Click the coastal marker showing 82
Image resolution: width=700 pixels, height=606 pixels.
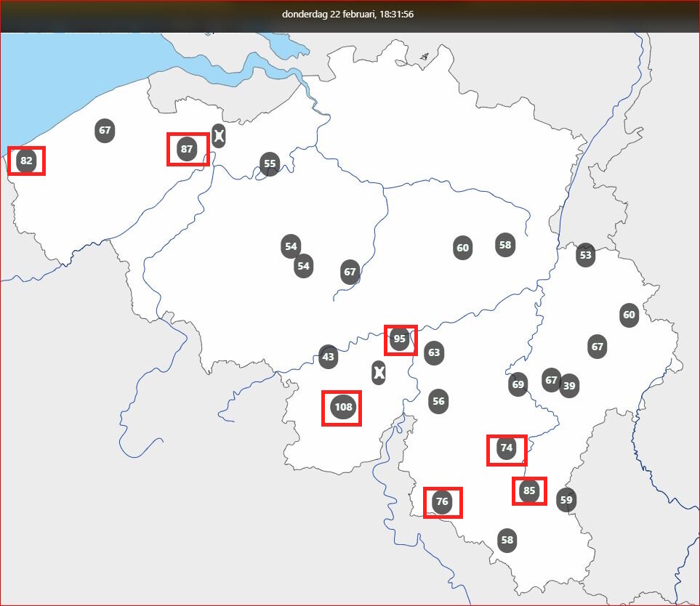(26, 161)
